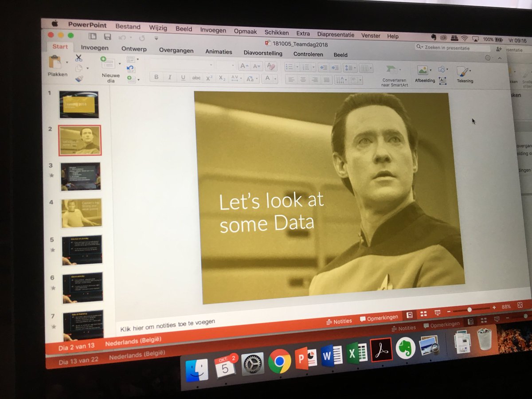Click the save floppy disk icon

(x=107, y=37)
